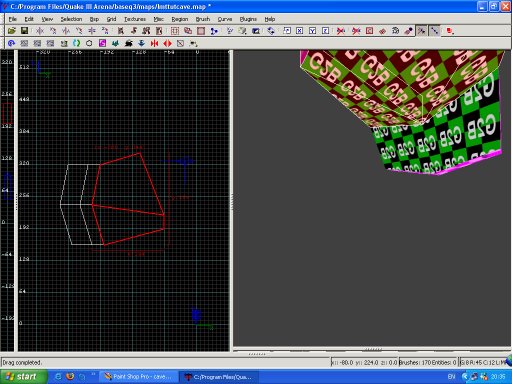512x384 pixels.
Task: Open the Help menu
Action: pyautogui.click(x=270, y=19)
